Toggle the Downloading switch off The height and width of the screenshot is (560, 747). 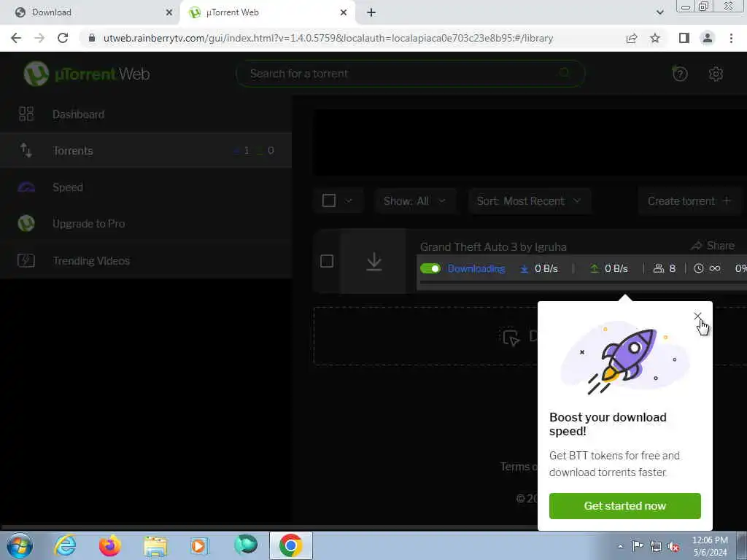[x=430, y=268]
